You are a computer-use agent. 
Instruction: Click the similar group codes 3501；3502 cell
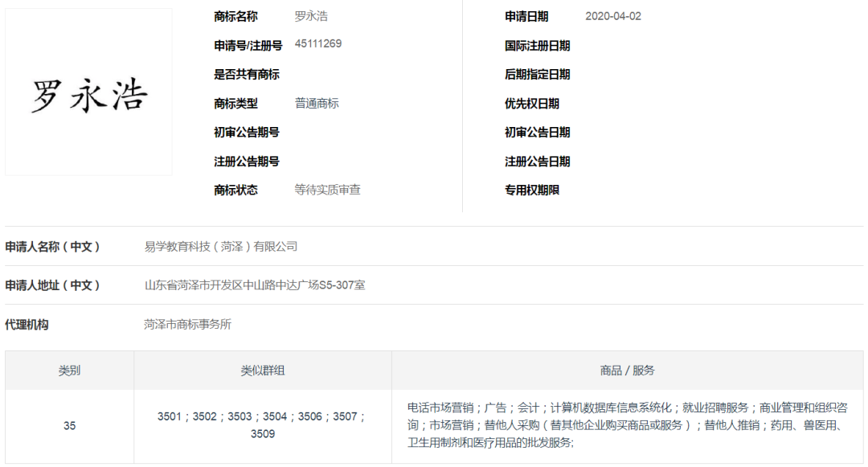[x=262, y=425]
